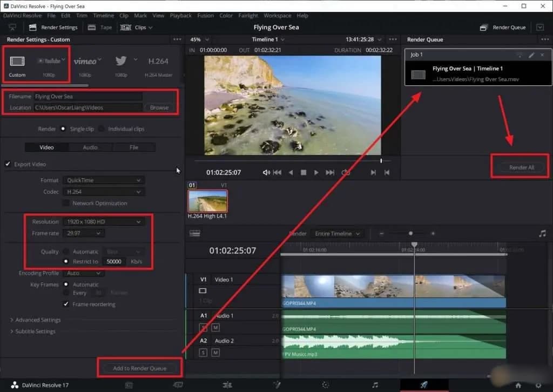The height and width of the screenshot is (392, 553).
Task: Open the viewer zoom 45% dropdown
Action: pos(199,39)
